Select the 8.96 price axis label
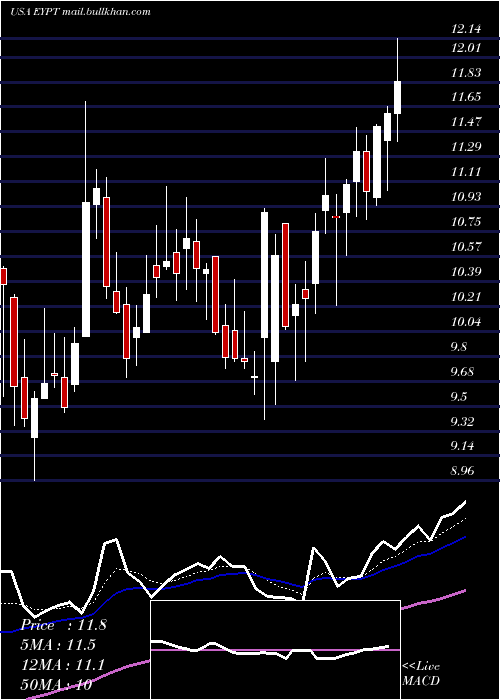The height and width of the screenshot is (700, 500). [x=464, y=471]
